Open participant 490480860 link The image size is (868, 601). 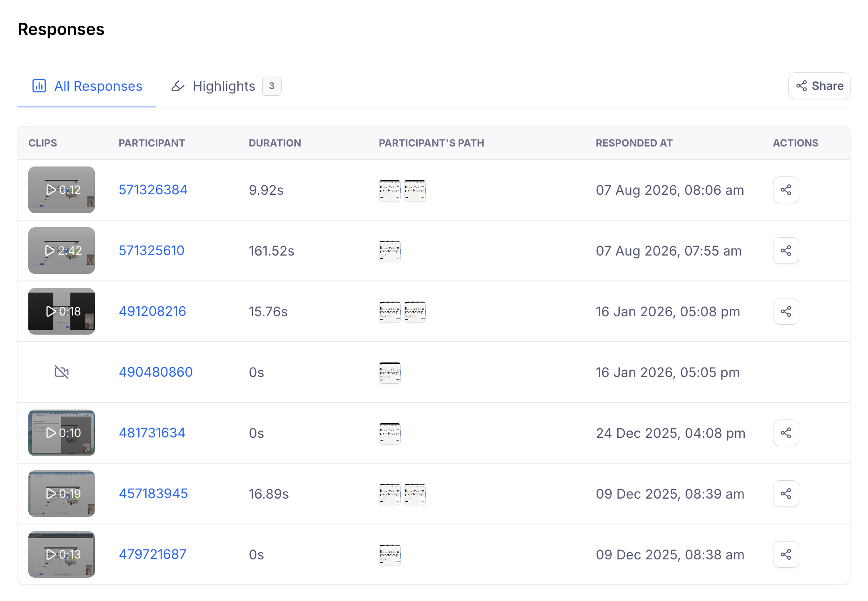(x=156, y=372)
